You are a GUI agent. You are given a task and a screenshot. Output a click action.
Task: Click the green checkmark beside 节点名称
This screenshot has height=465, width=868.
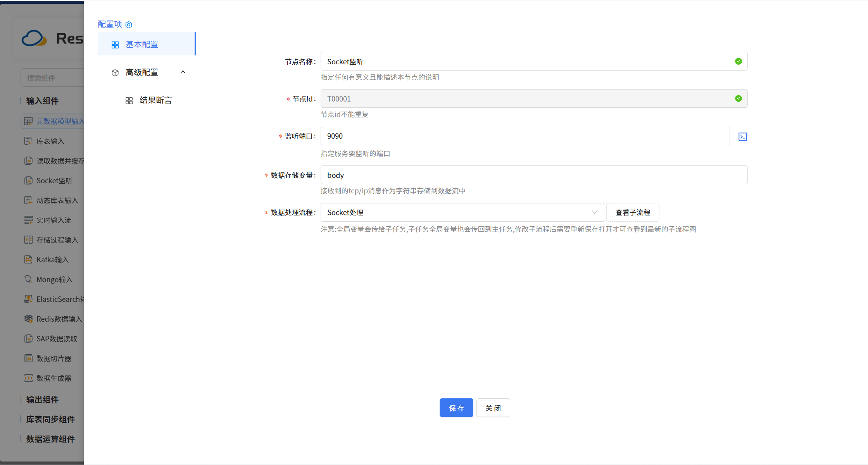click(x=738, y=61)
